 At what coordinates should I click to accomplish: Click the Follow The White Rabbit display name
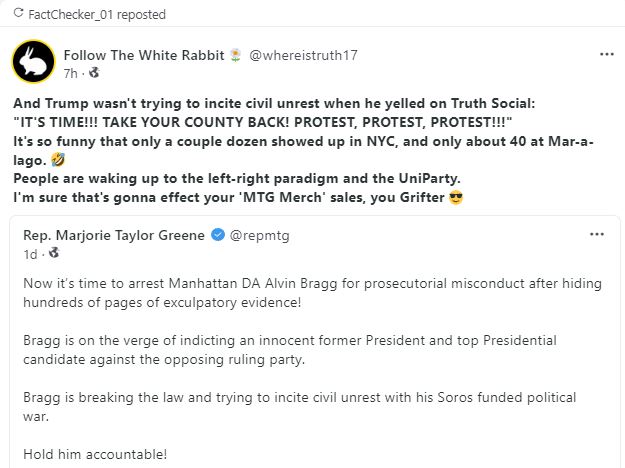[x=144, y=55]
